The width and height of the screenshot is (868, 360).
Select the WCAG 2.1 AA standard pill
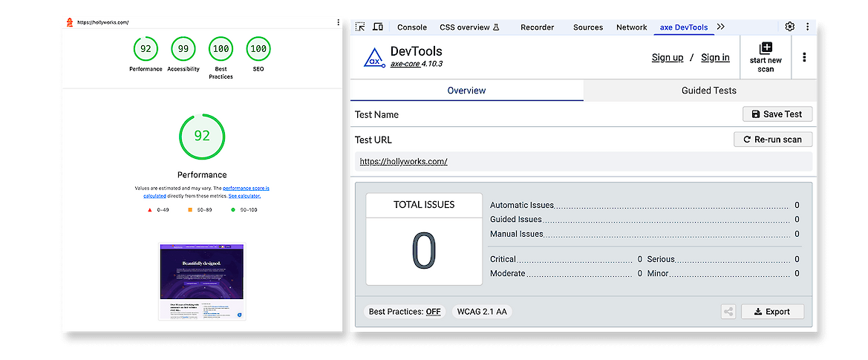point(482,312)
